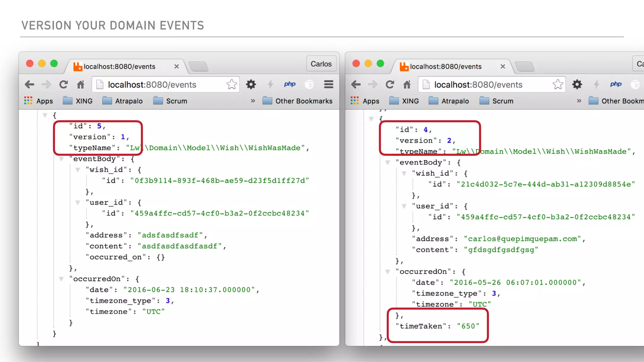Image resolution: width=644 pixels, height=362 pixels.
Task: Open a new tab in left browser window
Action: (198, 67)
